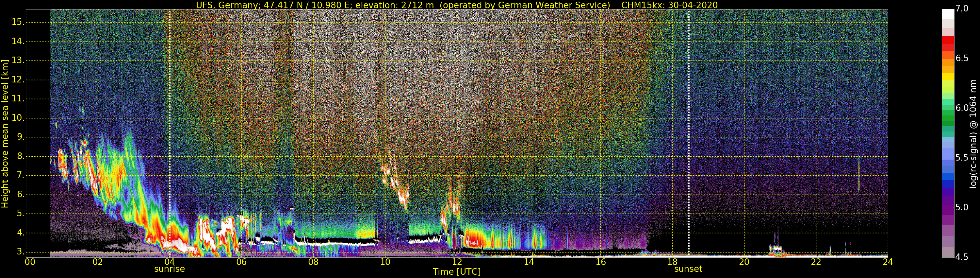Click the 'sunset' label below the axis
The image size is (980, 278).
688,269
